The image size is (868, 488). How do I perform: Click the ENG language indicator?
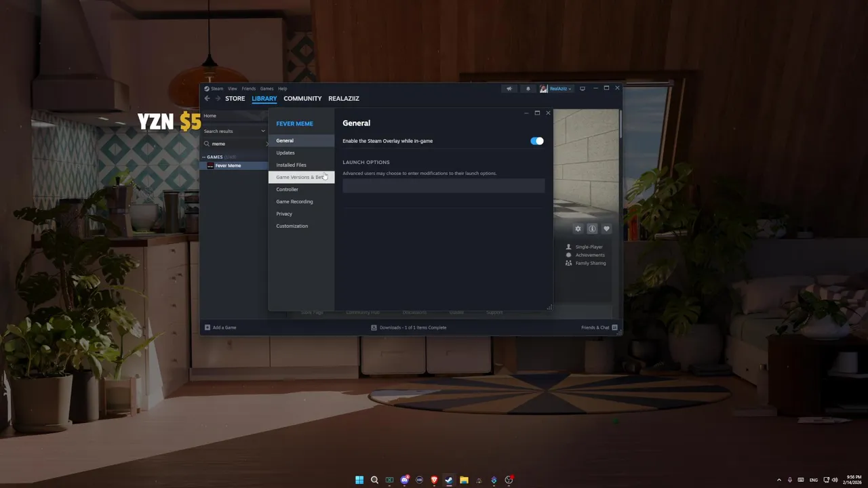(x=814, y=480)
